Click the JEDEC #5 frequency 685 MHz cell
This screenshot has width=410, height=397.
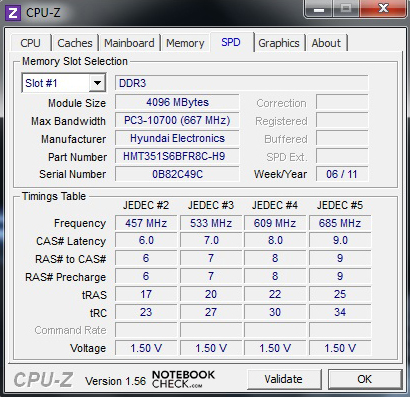point(340,223)
